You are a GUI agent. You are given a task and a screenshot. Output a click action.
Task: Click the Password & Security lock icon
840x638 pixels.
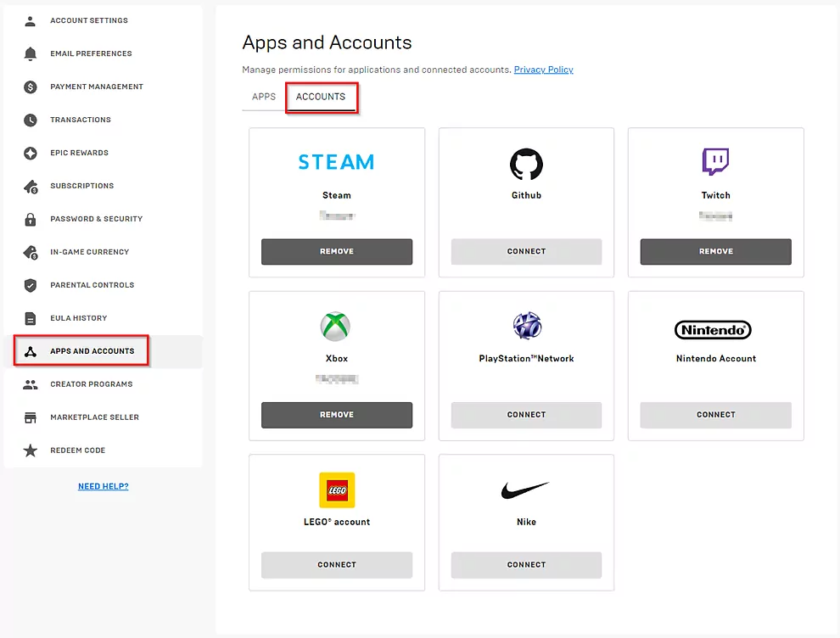[31, 219]
